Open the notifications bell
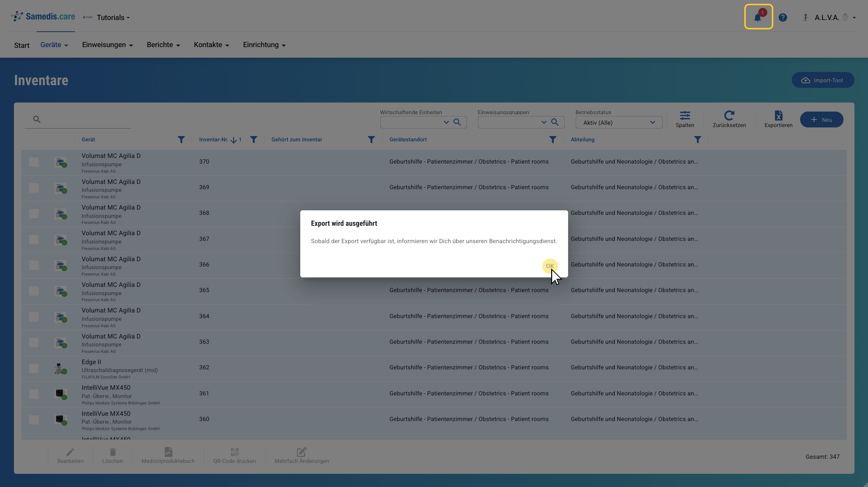The image size is (868, 487). pos(758,17)
